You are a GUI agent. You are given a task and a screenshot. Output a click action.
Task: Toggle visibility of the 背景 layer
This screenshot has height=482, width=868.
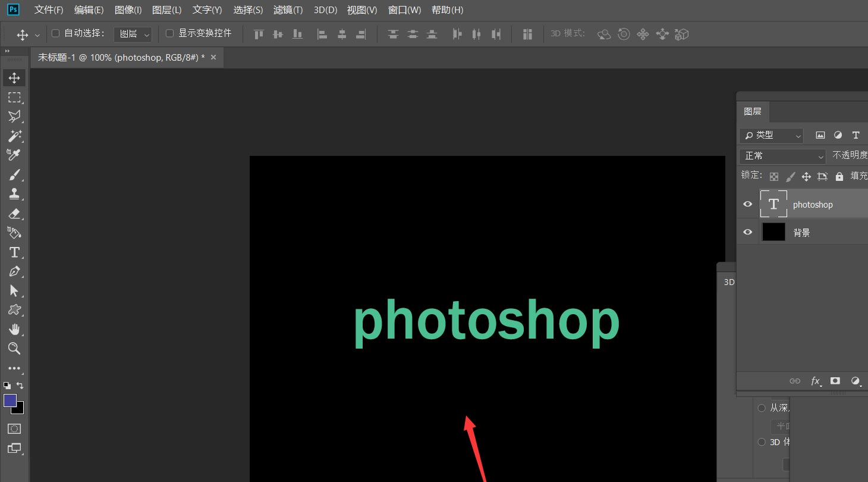tap(747, 232)
